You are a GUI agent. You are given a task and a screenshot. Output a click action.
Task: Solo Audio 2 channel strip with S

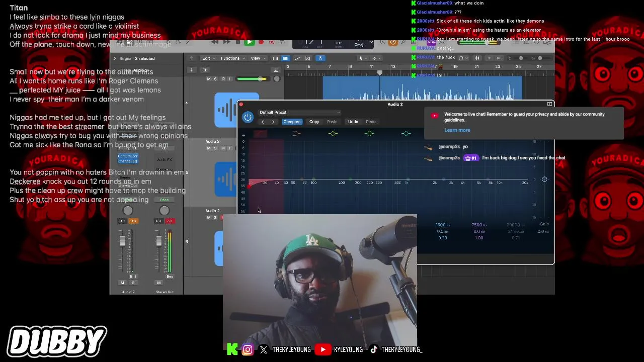click(x=133, y=283)
